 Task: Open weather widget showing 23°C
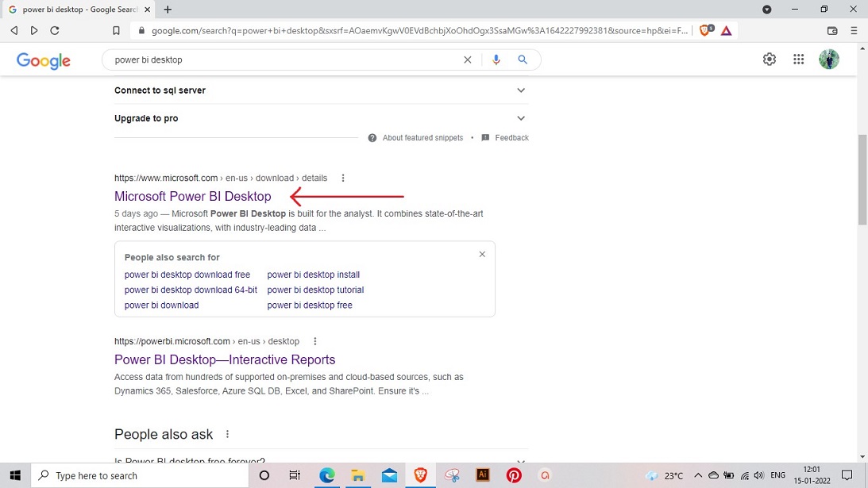pyautogui.click(x=665, y=475)
